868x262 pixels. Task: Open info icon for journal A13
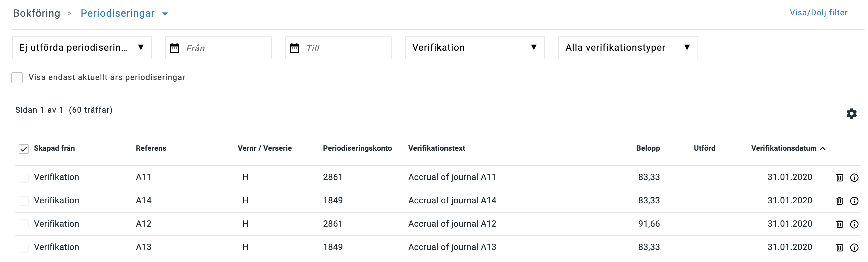854,248
